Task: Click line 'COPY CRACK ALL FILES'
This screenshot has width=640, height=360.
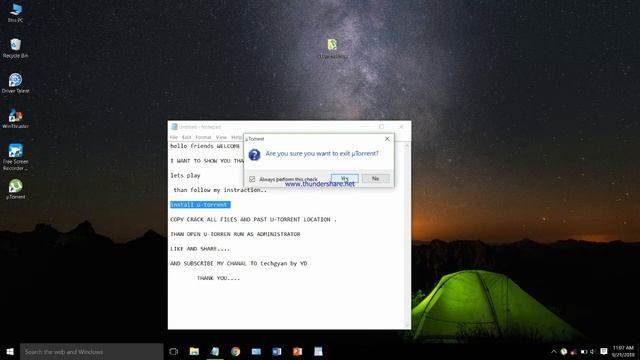Action: (253, 219)
